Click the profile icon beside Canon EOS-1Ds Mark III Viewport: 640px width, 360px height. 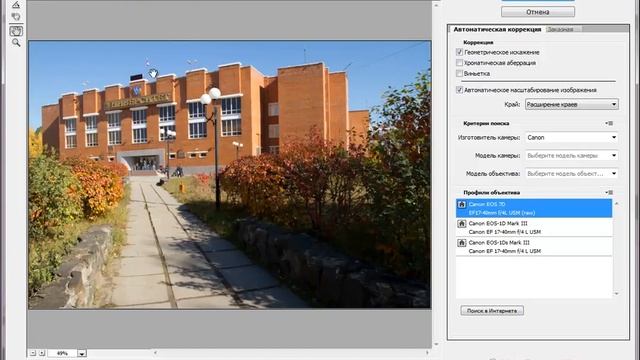pos(462,243)
